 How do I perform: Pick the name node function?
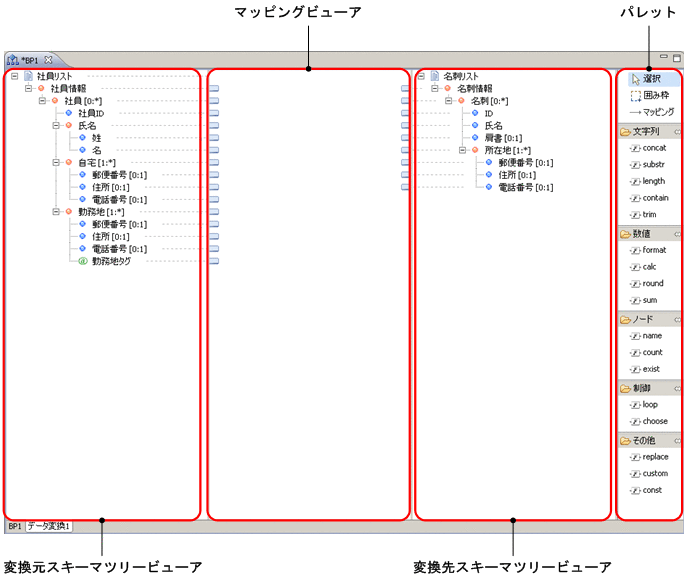click(646, 336)
